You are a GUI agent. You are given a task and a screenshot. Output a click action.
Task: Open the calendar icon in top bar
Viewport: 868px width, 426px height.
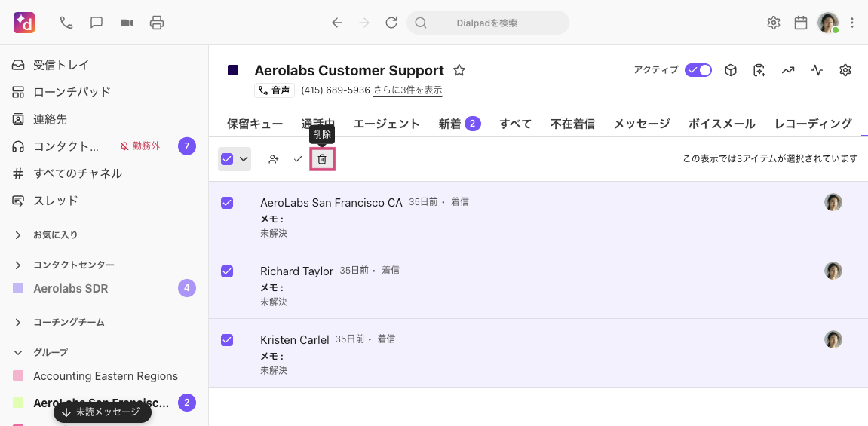coord(801,23)
